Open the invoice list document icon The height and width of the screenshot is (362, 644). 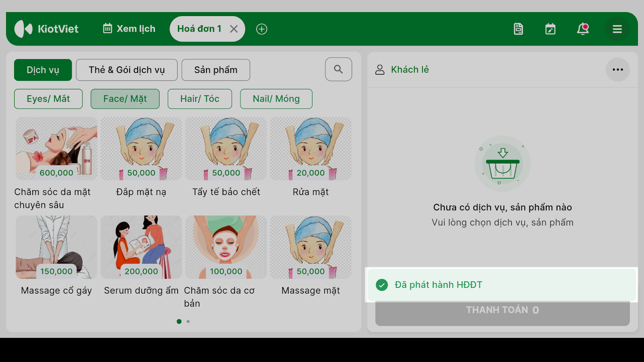click(518, 29)
